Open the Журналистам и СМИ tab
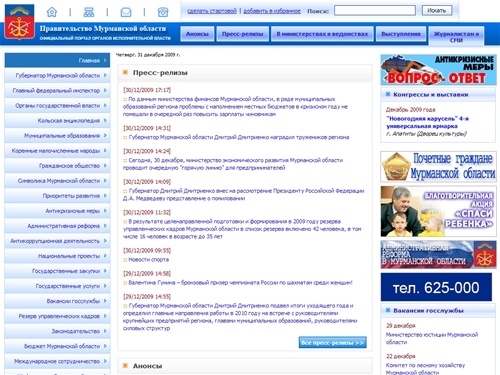Screen dimensions: 500x375 (456, 37)
